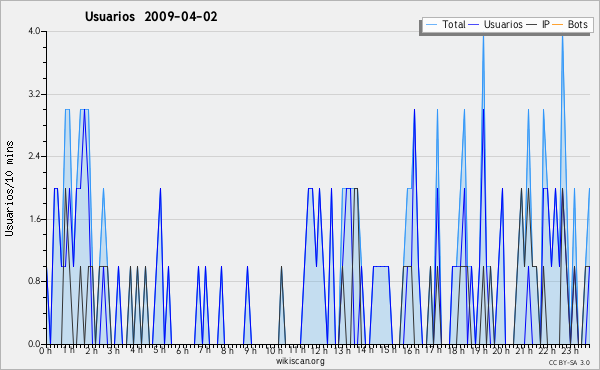
Task: Click the '16 h' x-axis label
Action: point(411,351)
